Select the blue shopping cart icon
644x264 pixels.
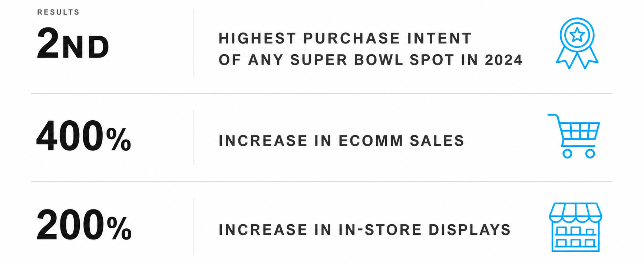coord(574,136)
